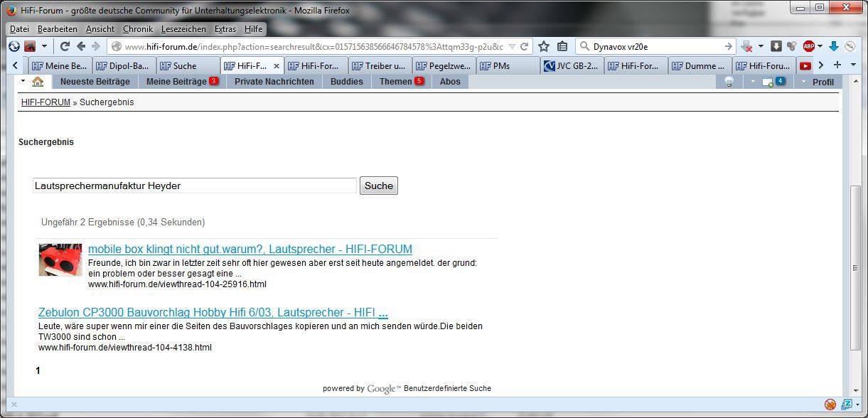
Task: Click the grey multi-circle addon icon
Action: (x=791, y=46)
